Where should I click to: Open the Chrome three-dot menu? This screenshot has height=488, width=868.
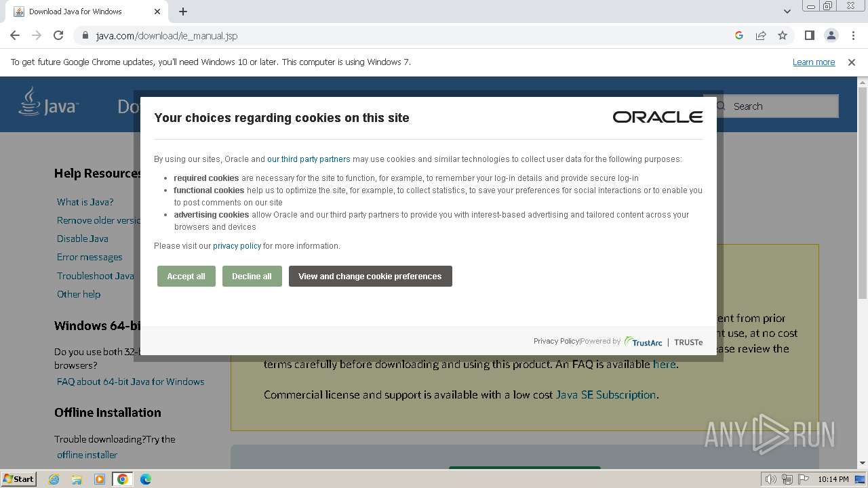coord(852,35)
